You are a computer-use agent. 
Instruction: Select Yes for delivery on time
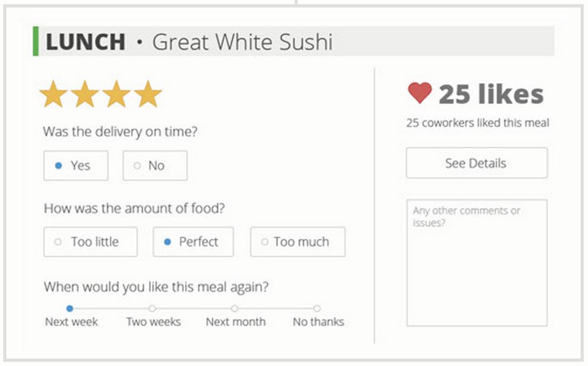pyautogui.click(x=76, y=166)
